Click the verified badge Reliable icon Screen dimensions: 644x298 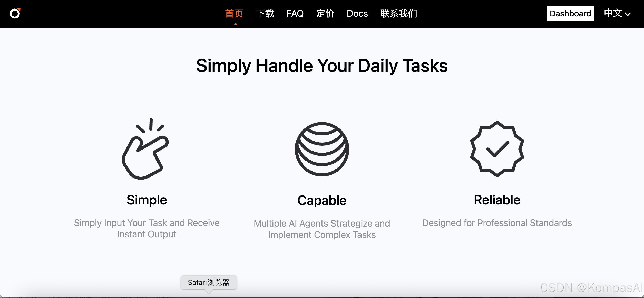497,149
